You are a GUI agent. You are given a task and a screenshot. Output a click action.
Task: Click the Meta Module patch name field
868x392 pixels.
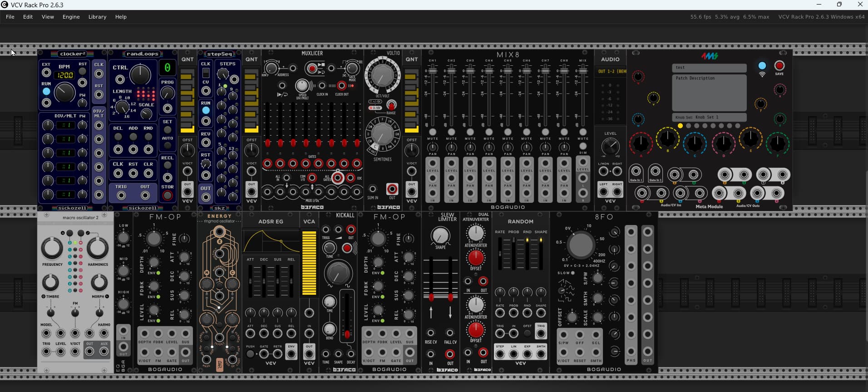click(709, 68)
